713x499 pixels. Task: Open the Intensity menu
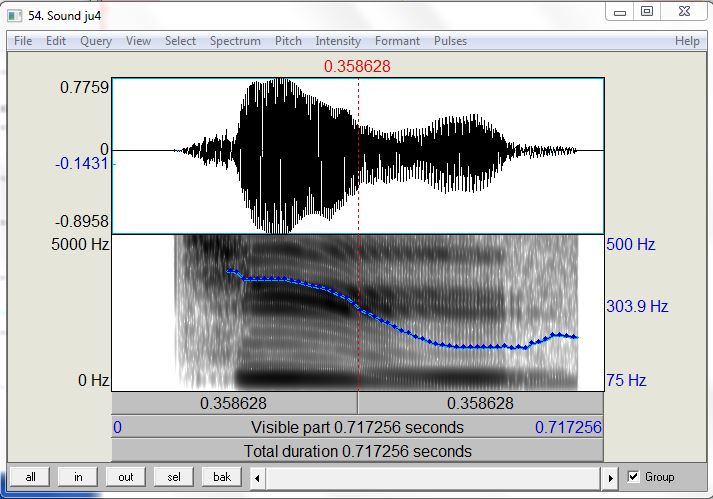[338, 41]
